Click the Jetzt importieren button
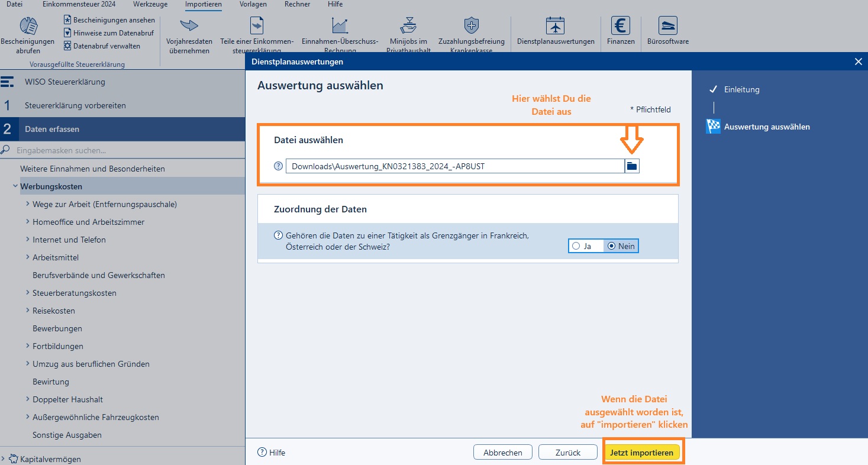This screenshot has height=465, width=868. pyautogui.click(x=641, y=453)
